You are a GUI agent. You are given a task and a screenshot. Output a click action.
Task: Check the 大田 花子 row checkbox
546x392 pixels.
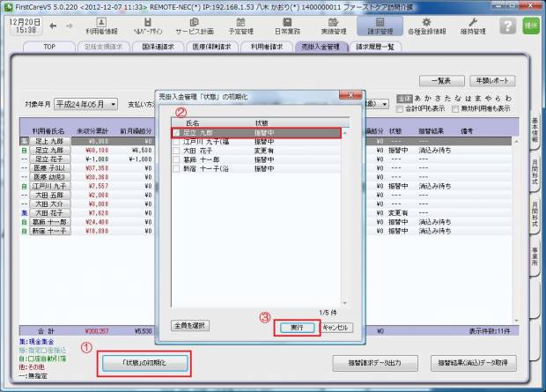(x=177, y=151)
